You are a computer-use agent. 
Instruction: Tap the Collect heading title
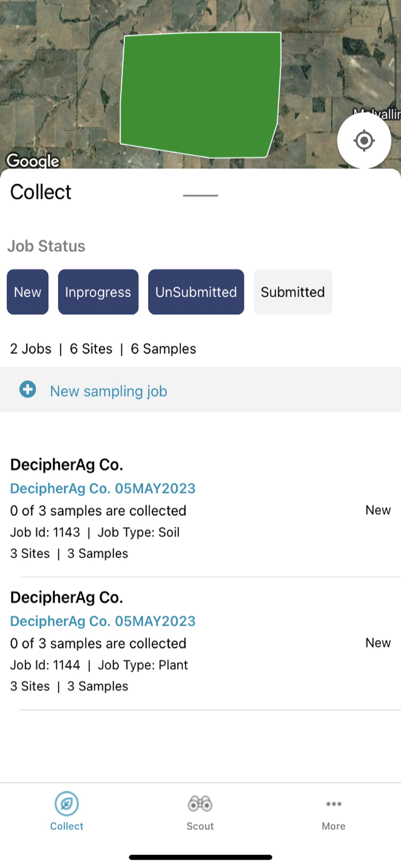pos(41,192)
